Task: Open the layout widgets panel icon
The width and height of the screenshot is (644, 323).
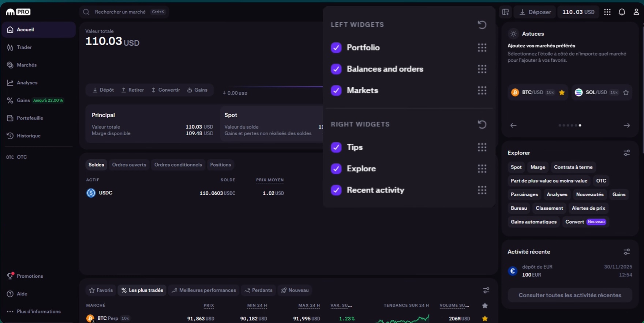Action: (505, 12)
